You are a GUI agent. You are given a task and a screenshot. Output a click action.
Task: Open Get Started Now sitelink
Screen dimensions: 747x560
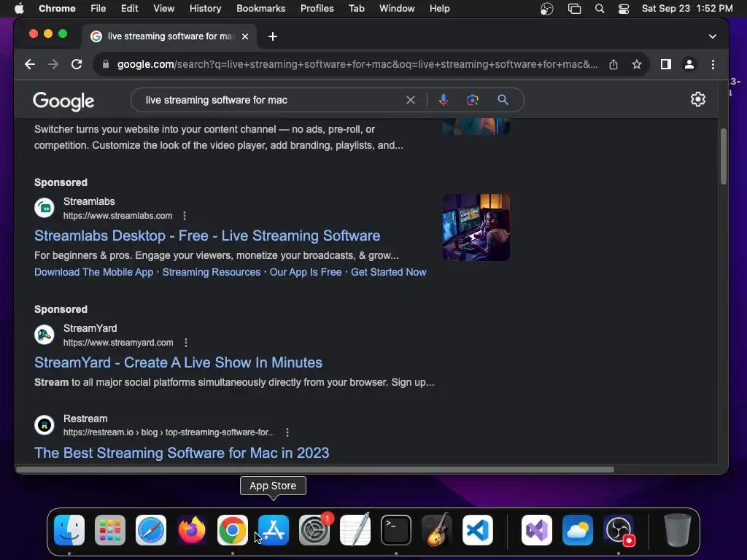pyautogui.click(x=388, y=273)
